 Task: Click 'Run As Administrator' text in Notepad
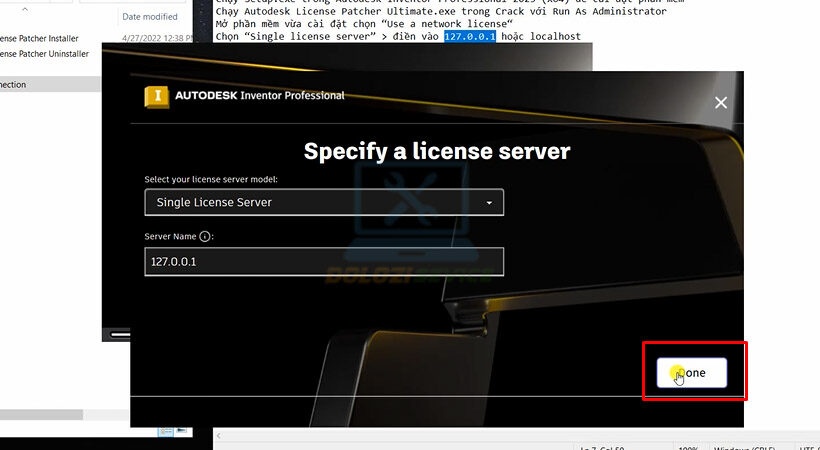pos(610,11)
